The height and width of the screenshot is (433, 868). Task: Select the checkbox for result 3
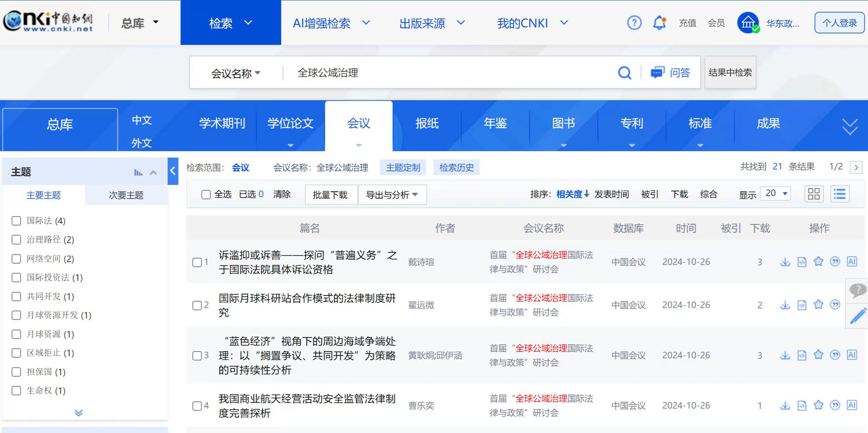[x=197, y=356]
